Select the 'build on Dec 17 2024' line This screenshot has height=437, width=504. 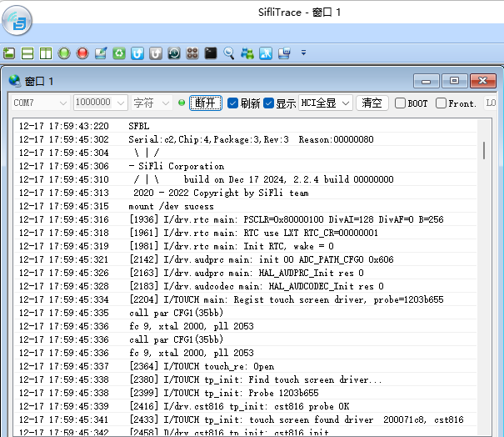[246, 179]
